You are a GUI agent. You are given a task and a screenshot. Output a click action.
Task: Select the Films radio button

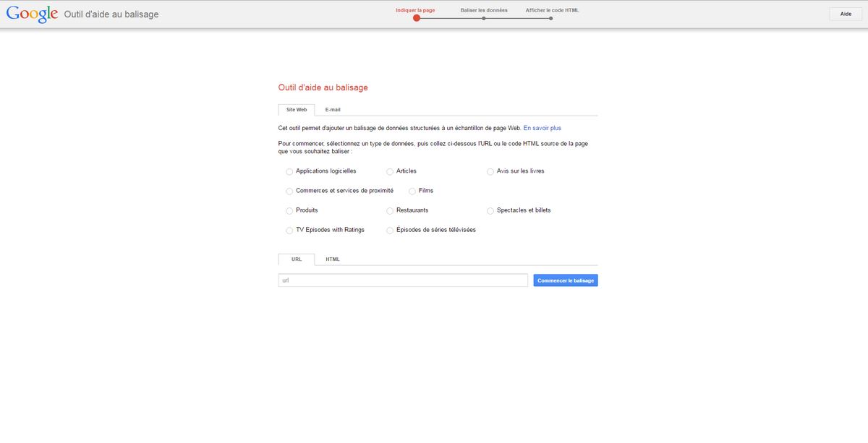pyautogui.click(x=412, y=192)
